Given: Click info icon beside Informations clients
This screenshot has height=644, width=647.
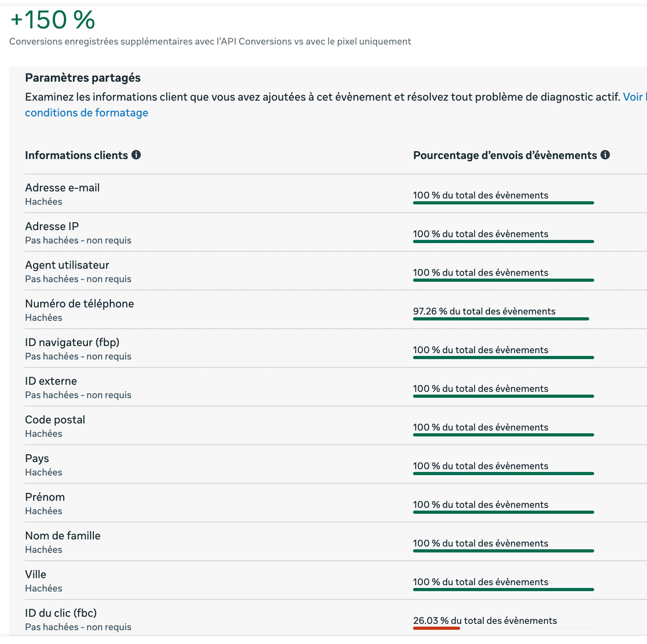Looking at the screenshot, I should click(136, 155).
